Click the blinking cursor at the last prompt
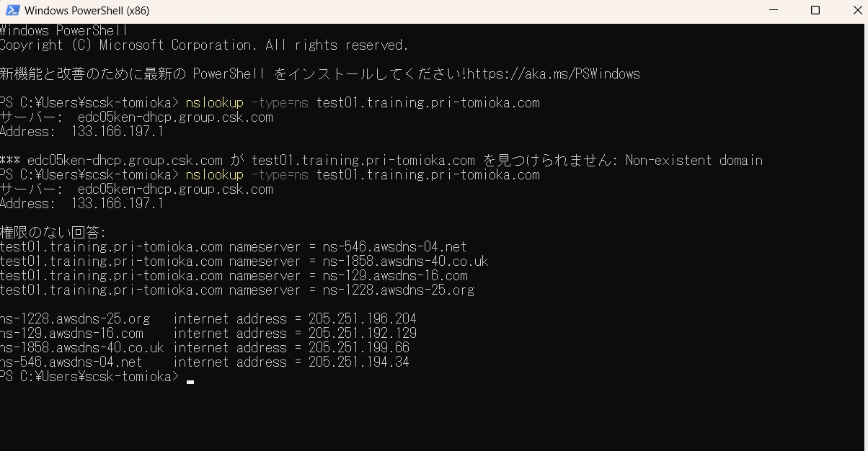 [190, 381]
